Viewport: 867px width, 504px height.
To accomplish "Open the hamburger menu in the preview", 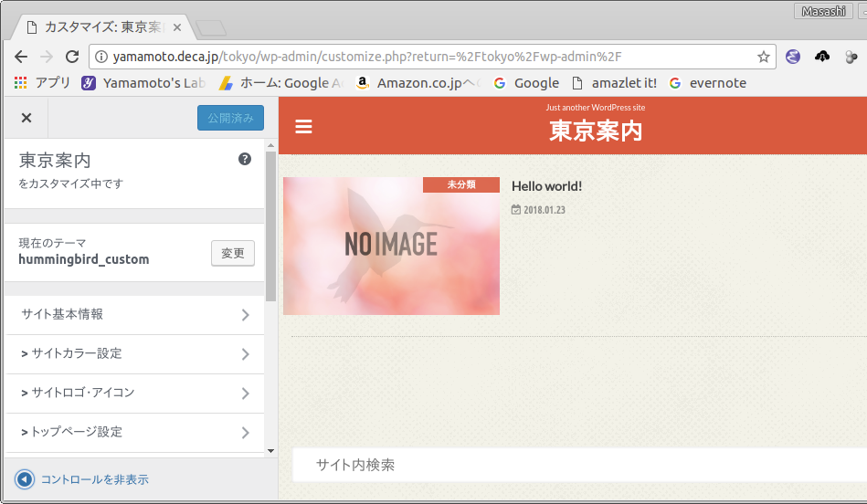I will click(x=303, y=127).
